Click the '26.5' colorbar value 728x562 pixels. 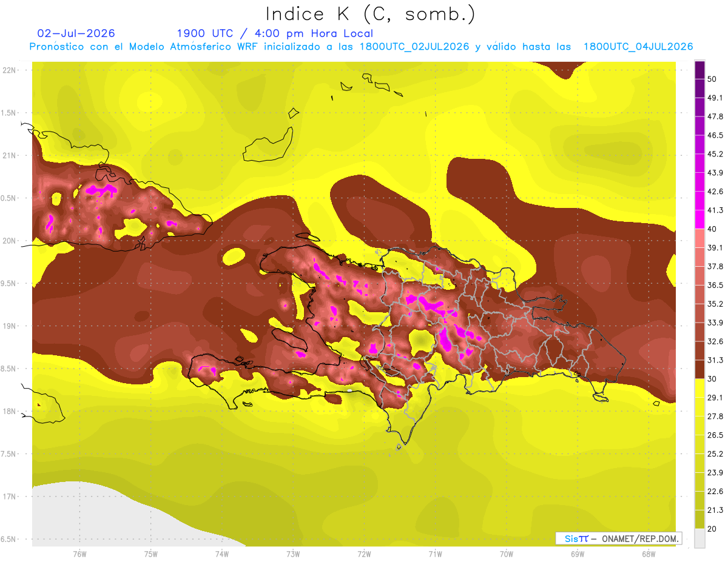pos(715,435)
